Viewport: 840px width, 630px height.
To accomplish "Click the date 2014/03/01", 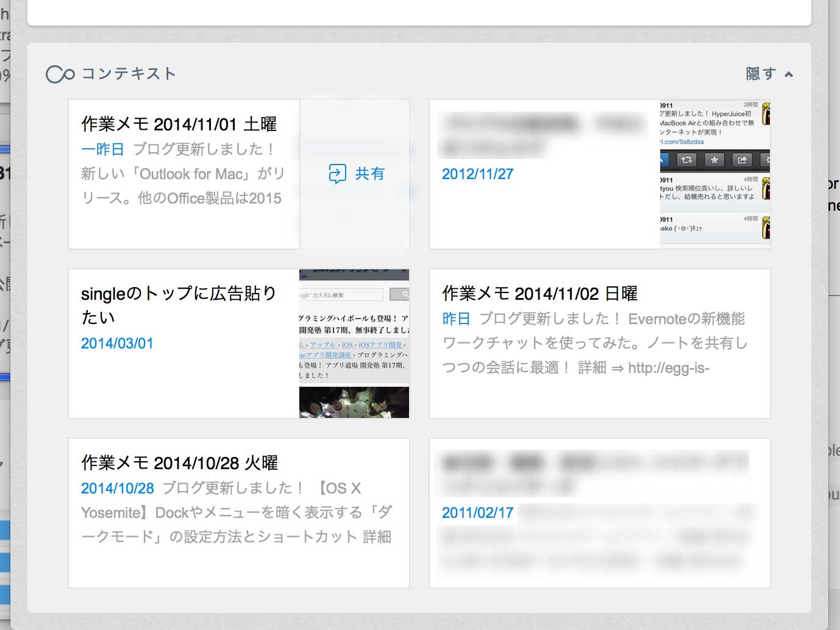I will click(117, 344).
